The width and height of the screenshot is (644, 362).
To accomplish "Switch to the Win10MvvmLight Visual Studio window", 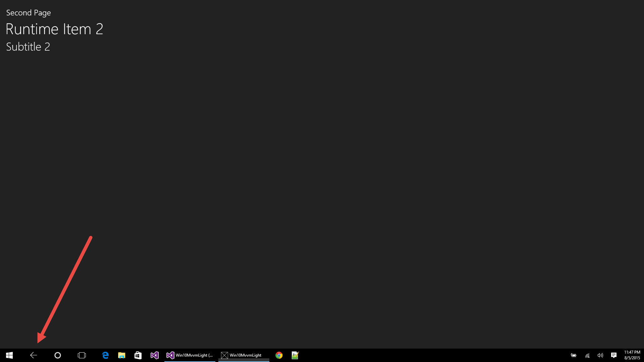I will pos(190,355).
